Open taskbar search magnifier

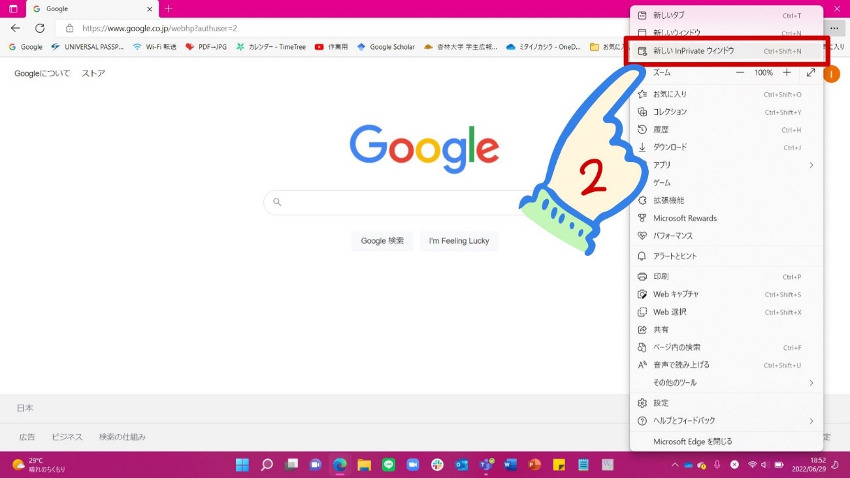pyautogui.click(x=267, y=465)
